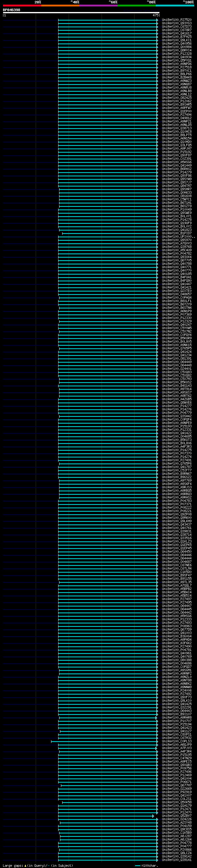Select hit UniRef100_Q41617
Screen dimensions: 197x868
point(176,33)
